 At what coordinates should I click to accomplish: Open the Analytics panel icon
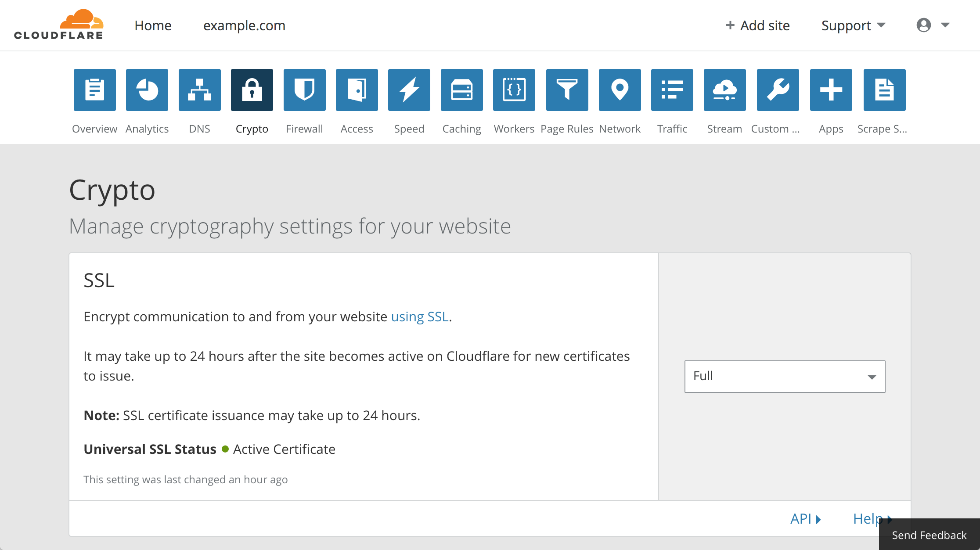click(x=147, y=90)
